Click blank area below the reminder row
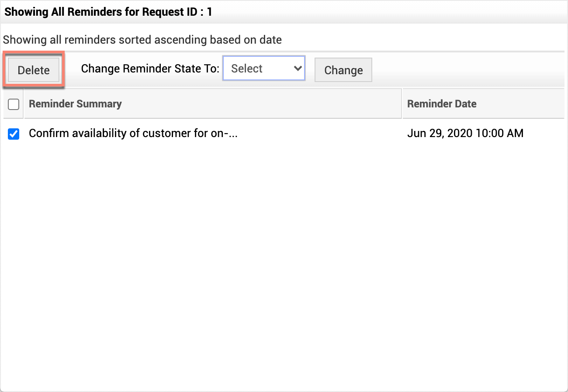The height and width of the screenshot is (392, 568). click(x=283, y=262)
